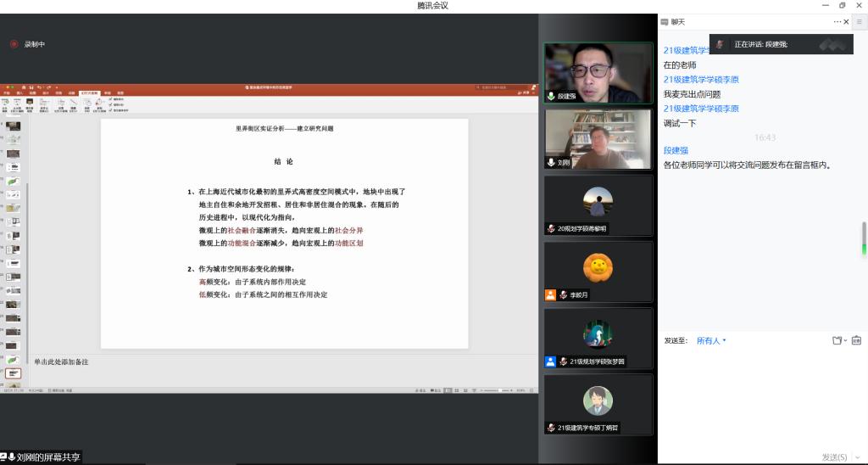
Task: Click the 聊天 chat panel title
Action: tap(677, 21)
